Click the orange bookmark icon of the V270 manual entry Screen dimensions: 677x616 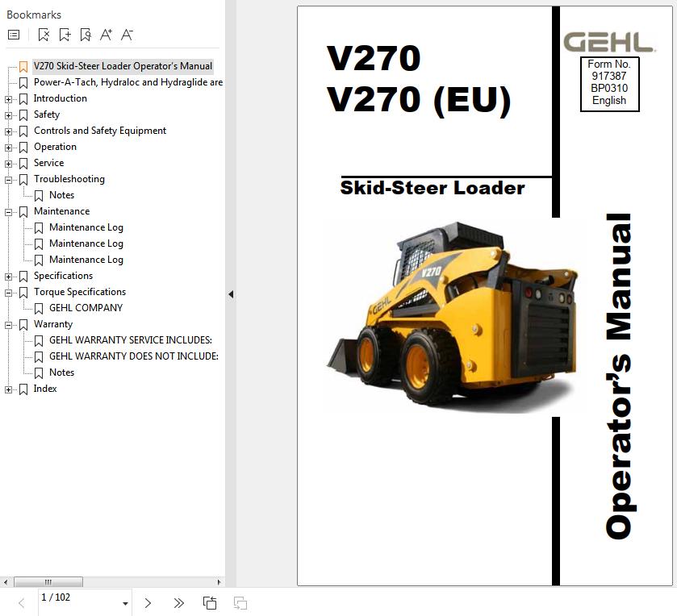pos(23,67)
